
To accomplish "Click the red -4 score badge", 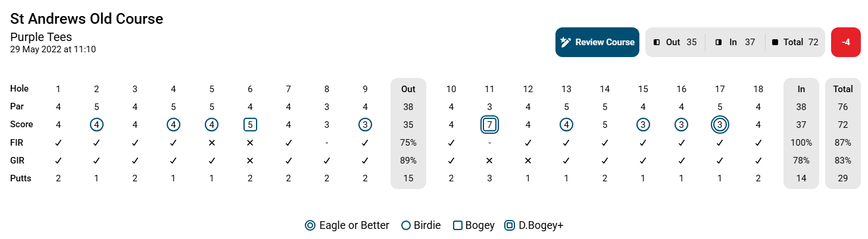I will point(845,42).
